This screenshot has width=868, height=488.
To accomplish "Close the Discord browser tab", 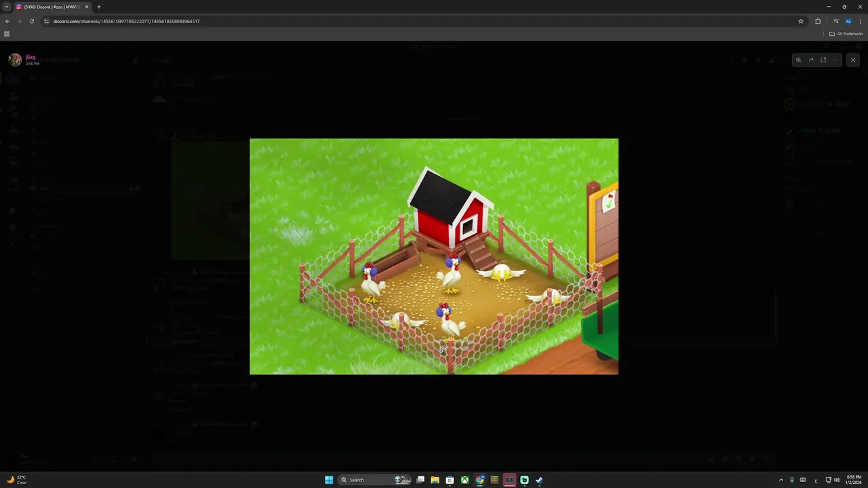I will click(87, 7).
